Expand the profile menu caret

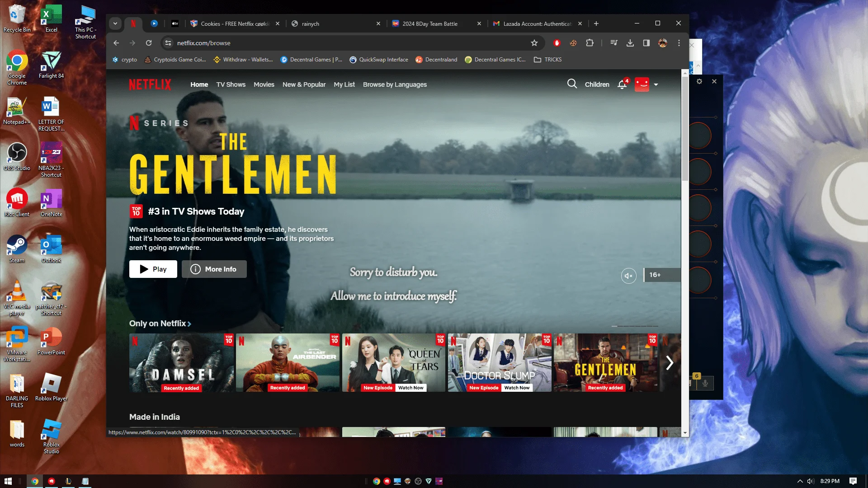pyautogui.click(x=656, y=85)
